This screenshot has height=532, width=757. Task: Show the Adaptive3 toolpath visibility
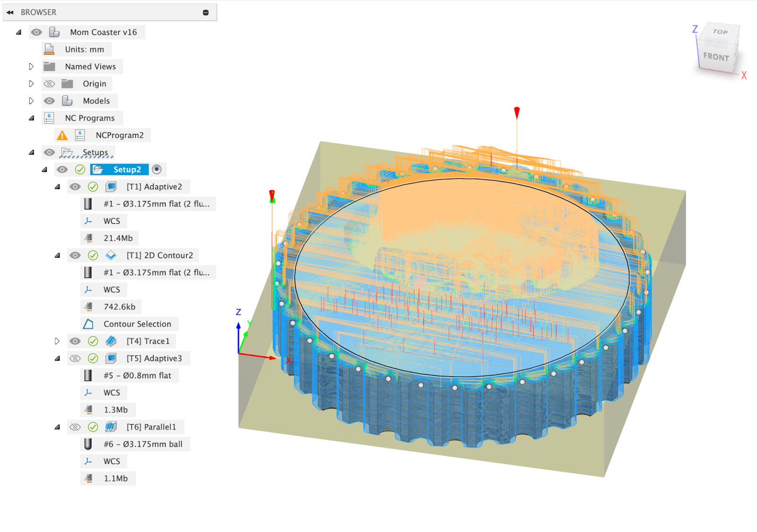coord(75,358)
